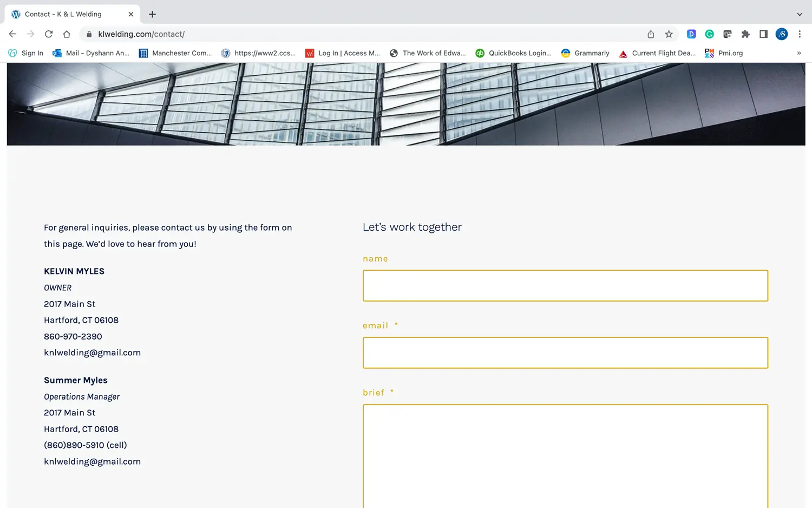Viewport: 812px width, 508px height.
Task: Open Chrome's three-dot menu
Action: coord(800,34)
